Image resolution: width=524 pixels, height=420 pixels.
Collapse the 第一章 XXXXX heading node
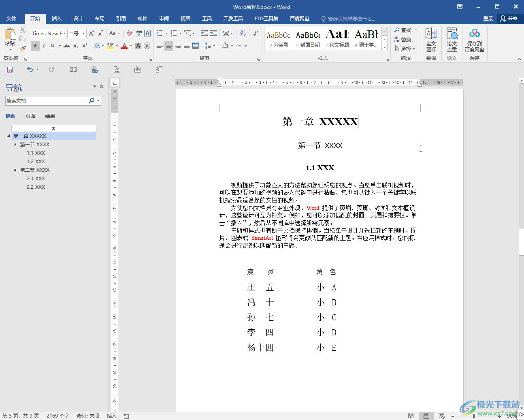click(x=9, y=136)
